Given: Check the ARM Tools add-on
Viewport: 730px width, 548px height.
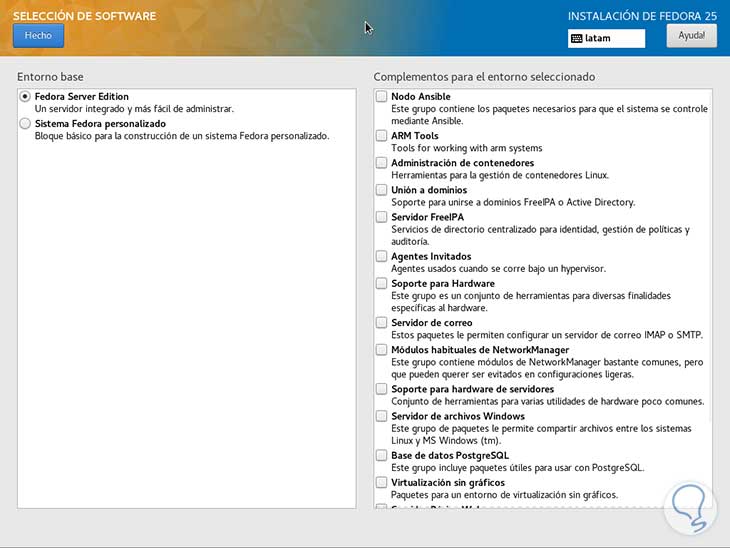Looking at the screenshot, I should [381, 135].
